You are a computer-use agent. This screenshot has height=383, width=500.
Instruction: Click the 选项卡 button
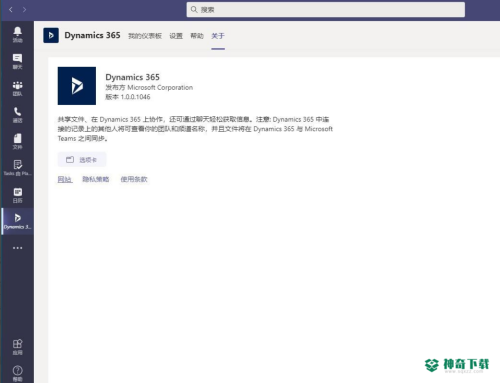(82, 160)
